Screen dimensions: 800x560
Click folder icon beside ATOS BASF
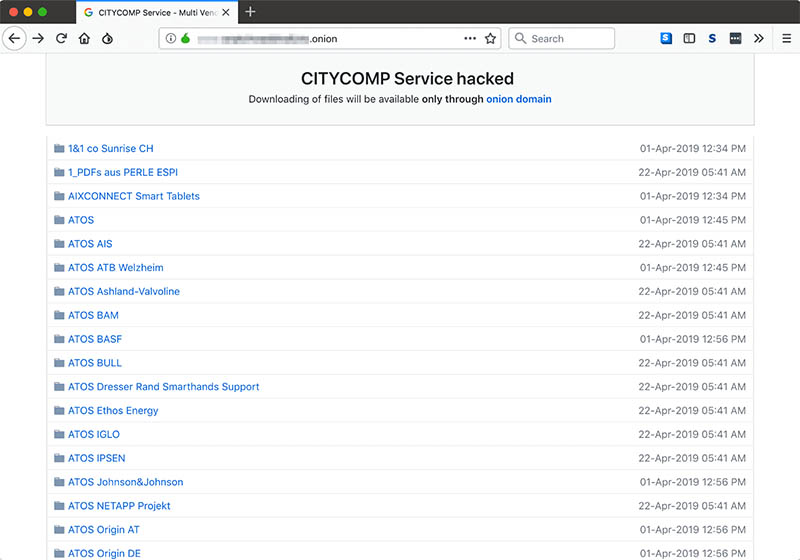[x=59, y=339]
